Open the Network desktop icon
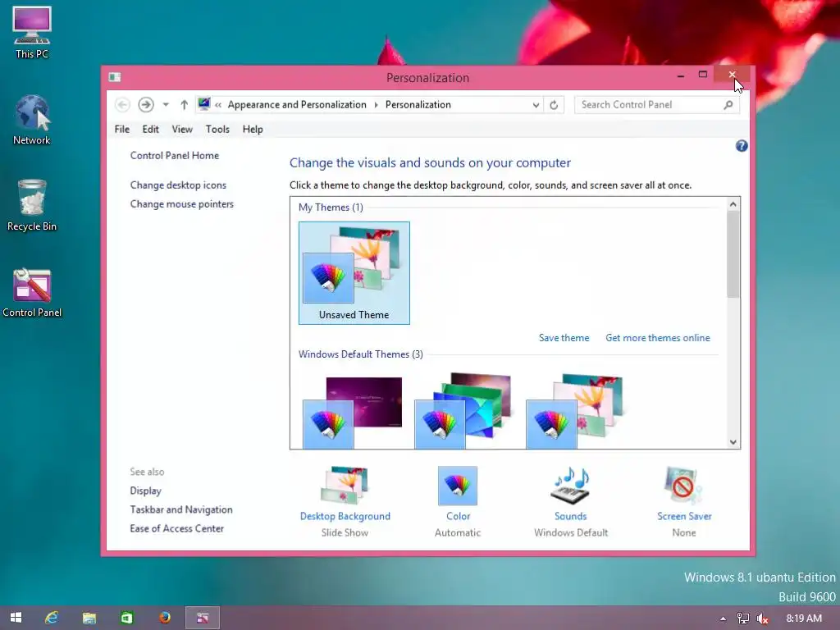The width and height of the screenshot is (840, 630). pyautogui.click(x=32, y=120)
